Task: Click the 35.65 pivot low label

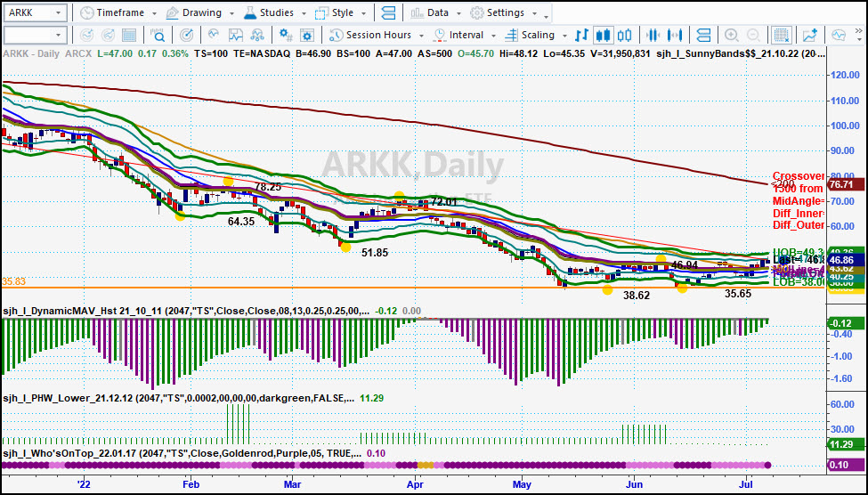Action: [738, 294]
